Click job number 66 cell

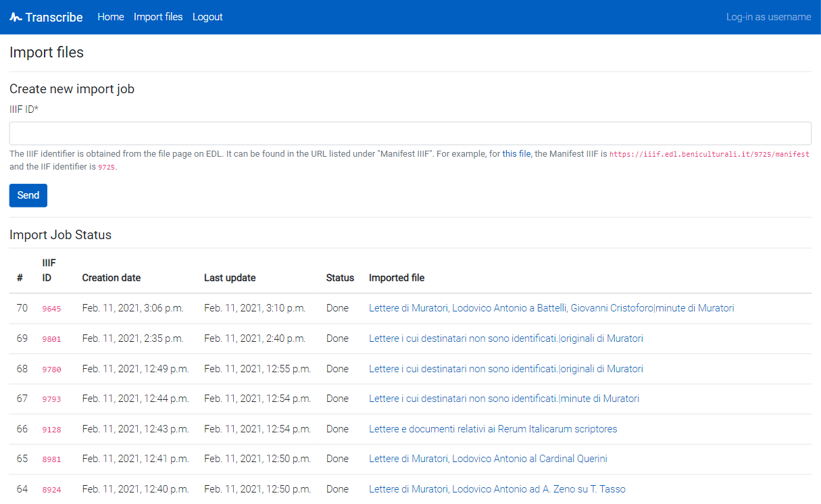22,429
